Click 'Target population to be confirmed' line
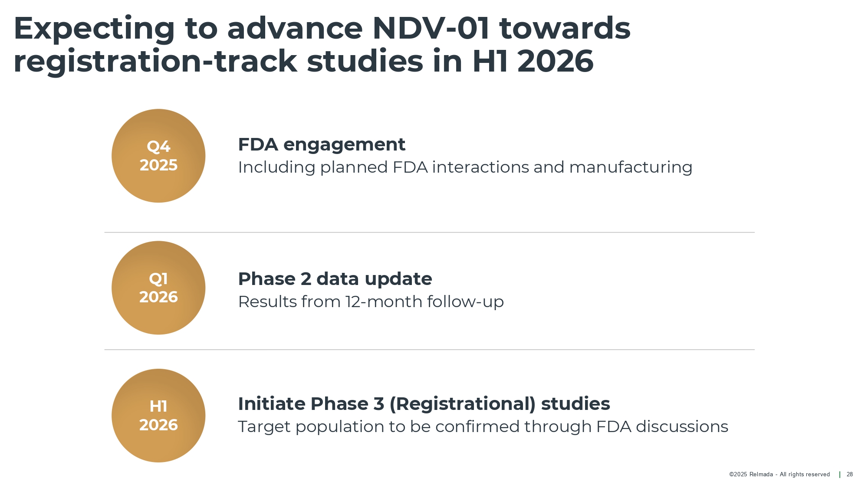This screenshot has width=868, height=488. pos(483,427)
